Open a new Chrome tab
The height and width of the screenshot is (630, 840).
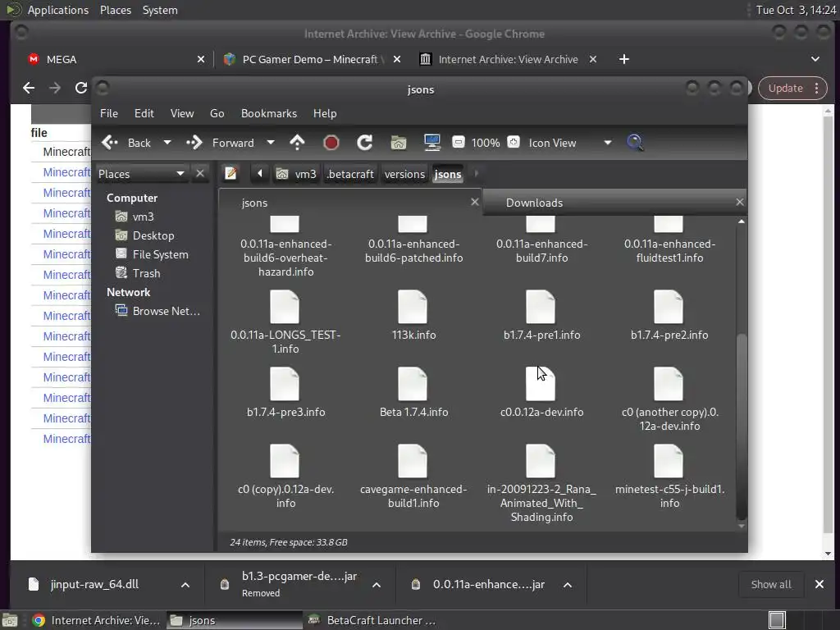[623, 59]
